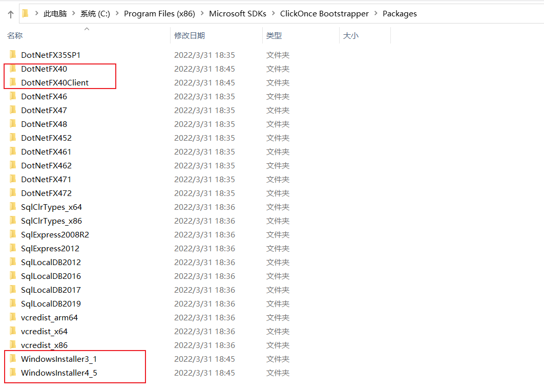Go to 系统 (C:) breadcrumb
This screenshot has height=392, width=544.
pos(95,14)
